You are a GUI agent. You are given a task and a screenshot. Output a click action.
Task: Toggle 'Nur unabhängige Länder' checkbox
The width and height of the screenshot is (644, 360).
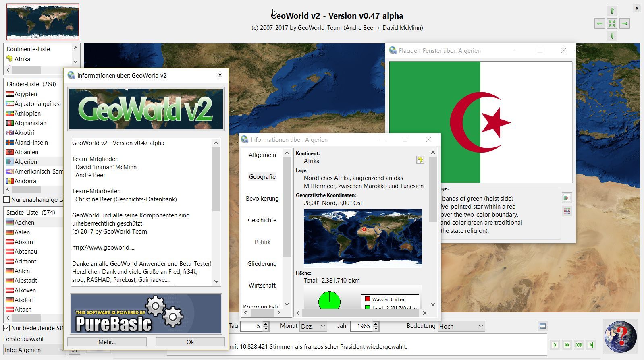tap(7, 199)
